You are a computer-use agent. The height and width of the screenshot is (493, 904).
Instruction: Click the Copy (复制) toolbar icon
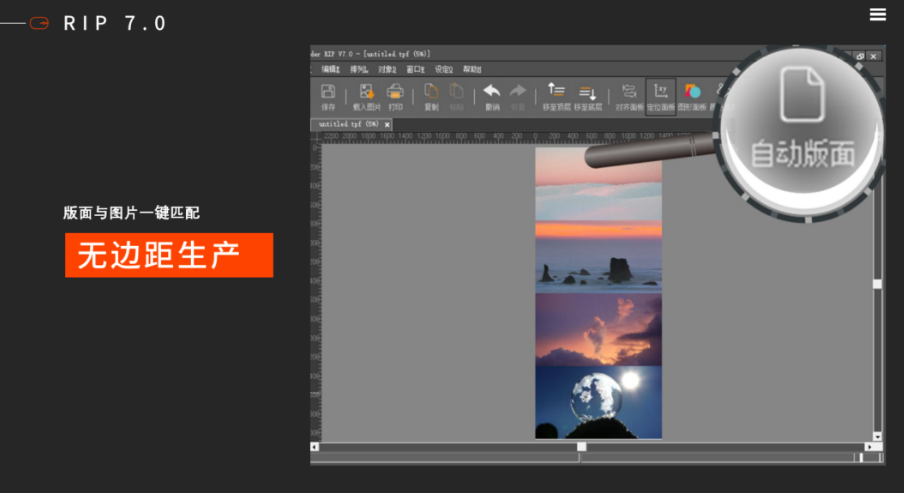(431, 95)
